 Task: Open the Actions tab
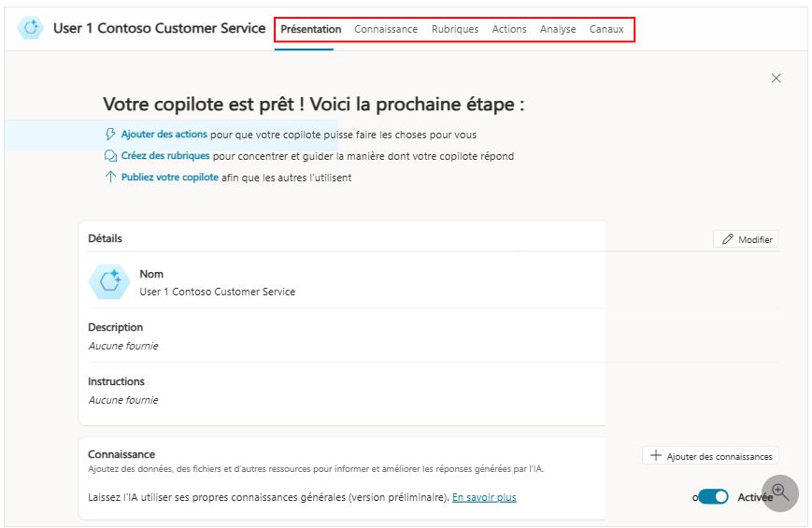(509, 29)
